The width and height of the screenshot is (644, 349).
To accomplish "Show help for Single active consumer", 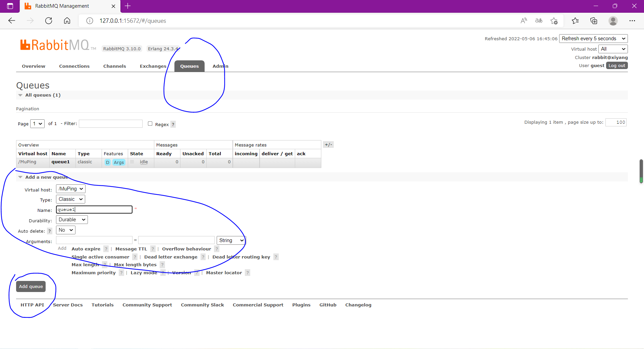I will [135, 257].
